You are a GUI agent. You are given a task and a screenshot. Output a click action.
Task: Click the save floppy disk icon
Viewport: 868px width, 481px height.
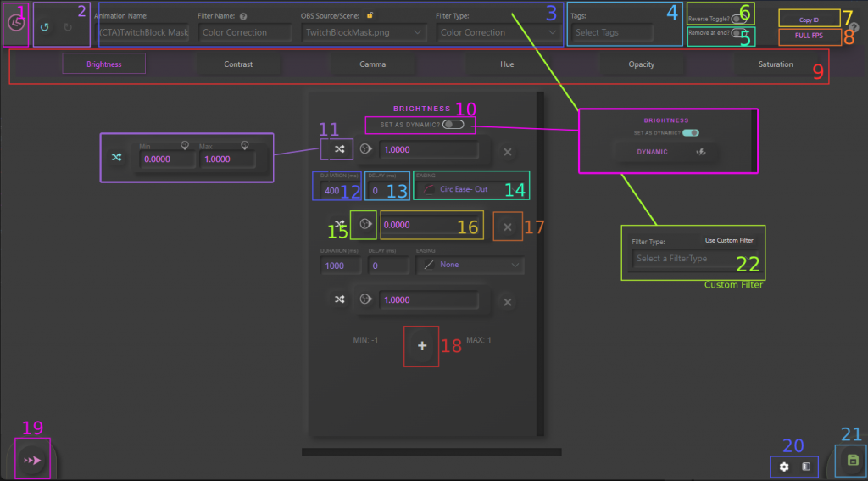(852, 461)
